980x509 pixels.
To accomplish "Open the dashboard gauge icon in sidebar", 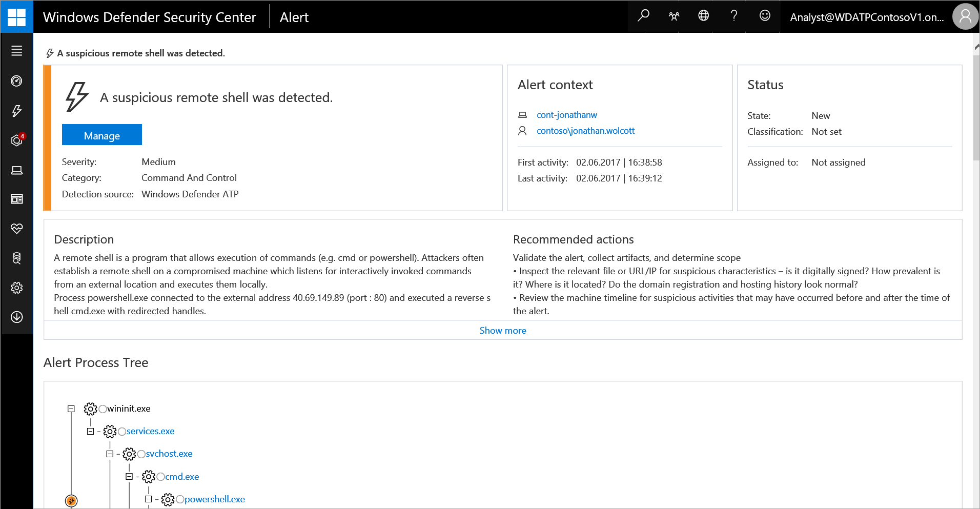I will pyautogui.click(x=16, y=81).
